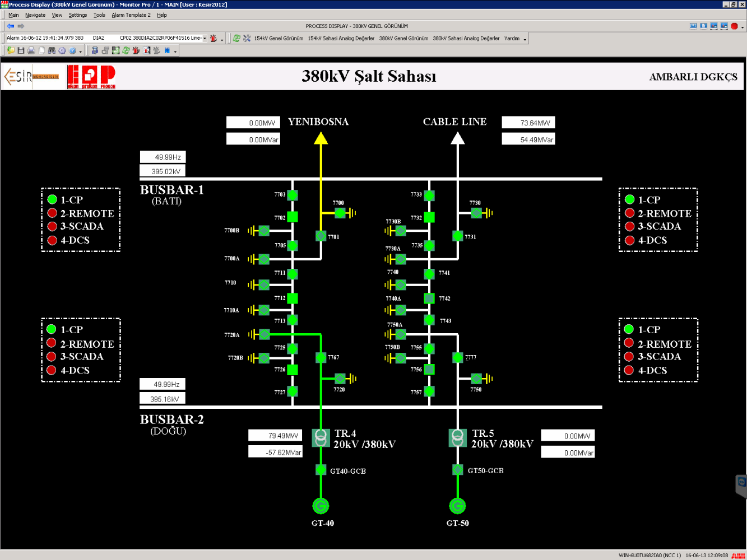Expand toolbar options after Yardım

[x=525, y=39]
